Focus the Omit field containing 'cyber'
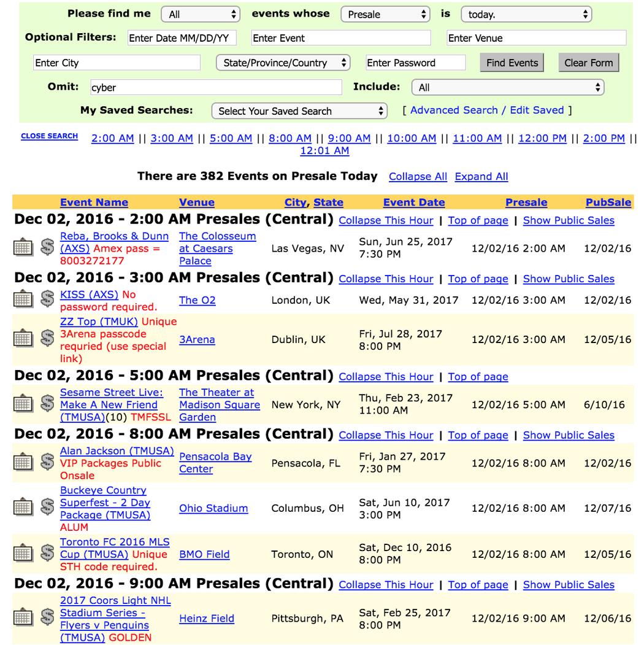Viewport: 644px width, 645px height. pos(216,87)
